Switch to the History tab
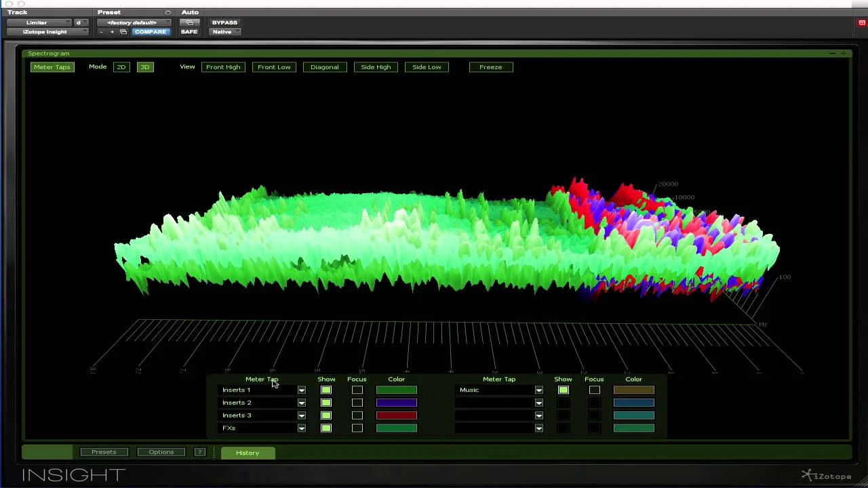The height and width of the screenshot is (488, 868). coord(247,452)
